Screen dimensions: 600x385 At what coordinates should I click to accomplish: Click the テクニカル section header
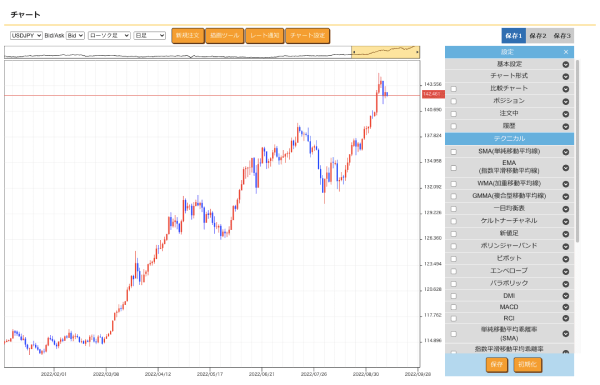509,139
